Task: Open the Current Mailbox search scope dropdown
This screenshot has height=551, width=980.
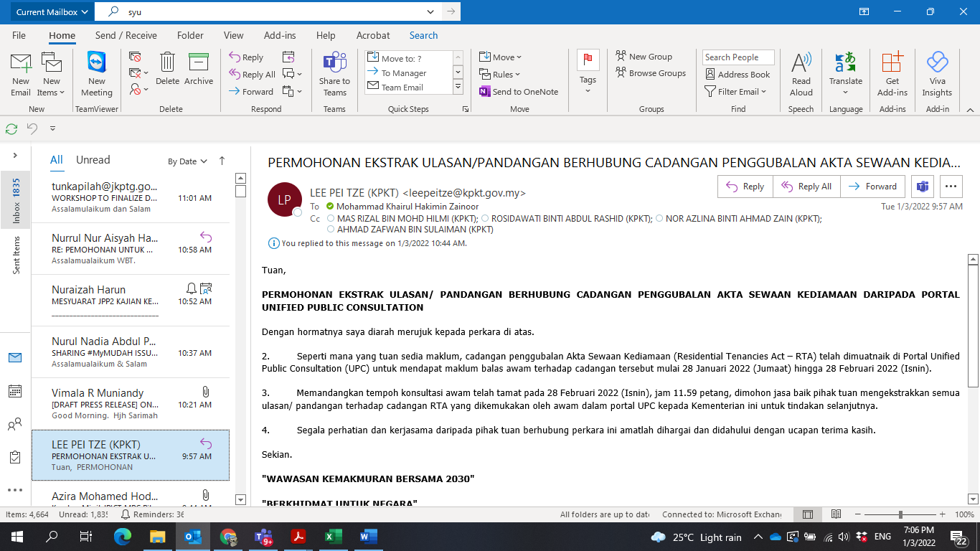Action: coord(51,12)
